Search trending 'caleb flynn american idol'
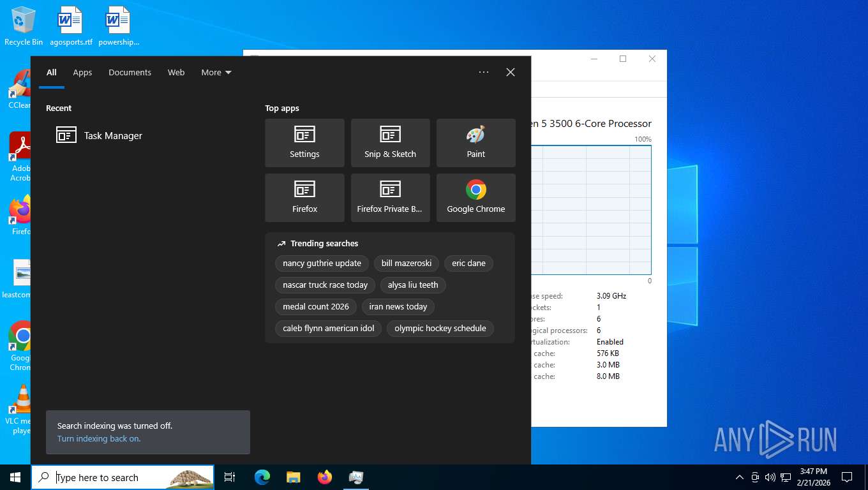Viewport: 868px width, 490px height. 328,328
